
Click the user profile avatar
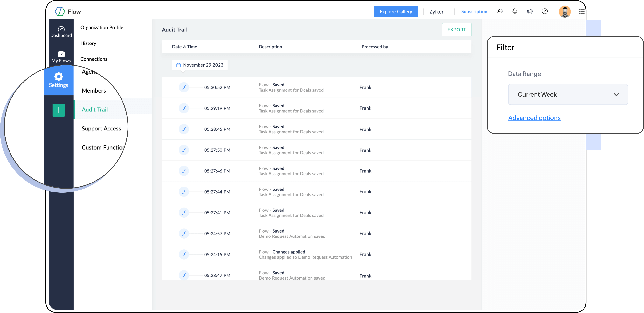pyautogui.click(x=564, y=11)
